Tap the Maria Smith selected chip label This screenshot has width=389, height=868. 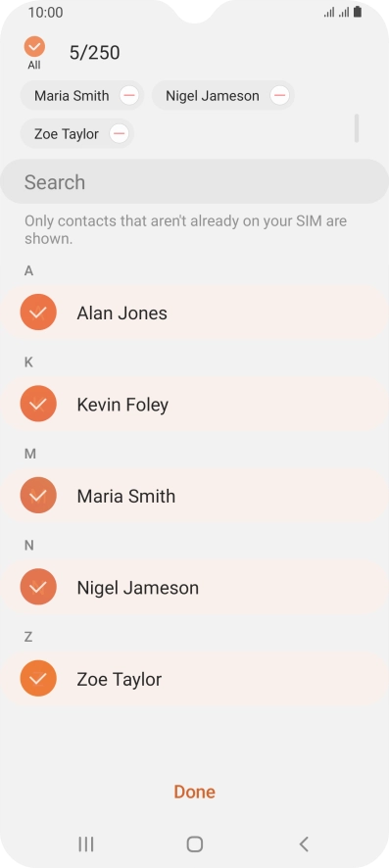[72, 96]
